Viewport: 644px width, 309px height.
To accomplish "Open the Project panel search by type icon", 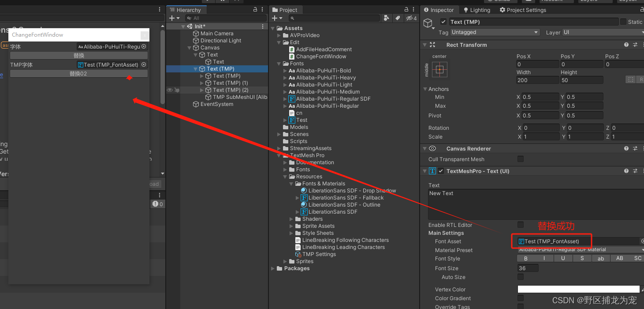I will pyautogui.click(x=387, y=18).
